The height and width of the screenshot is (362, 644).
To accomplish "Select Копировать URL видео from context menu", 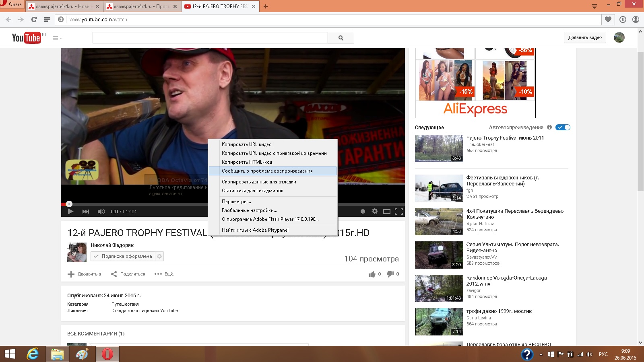I will (246, 144).
